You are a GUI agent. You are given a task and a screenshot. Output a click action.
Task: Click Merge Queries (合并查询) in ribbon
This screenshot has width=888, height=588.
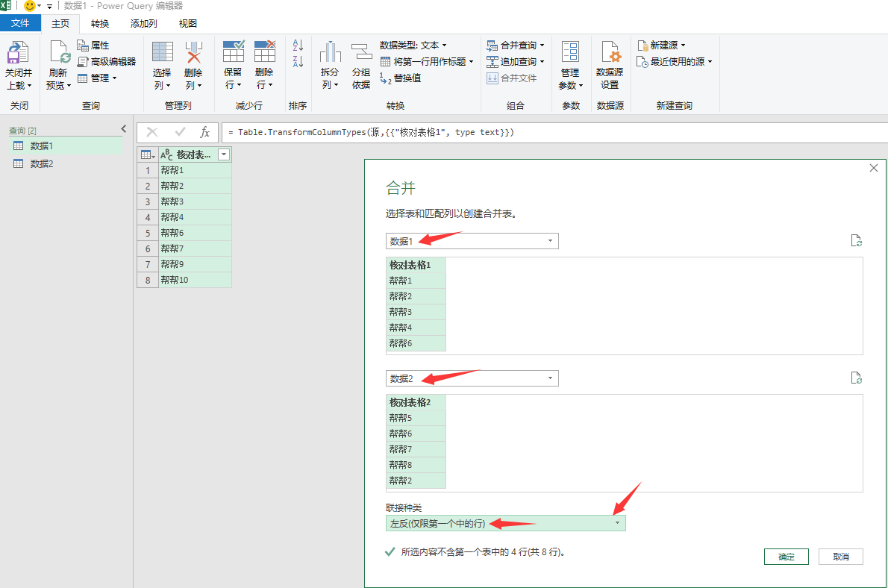[x=516, y=46]
